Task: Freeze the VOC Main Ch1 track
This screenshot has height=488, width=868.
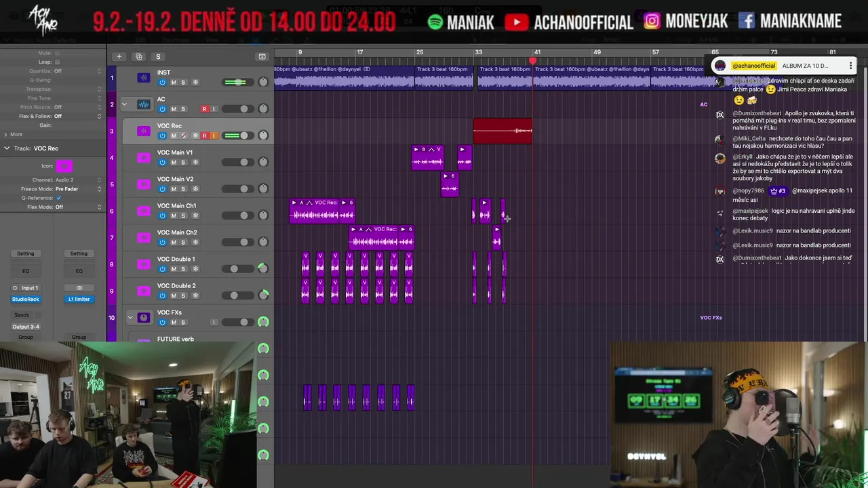Action: click(x=195, y=216)
